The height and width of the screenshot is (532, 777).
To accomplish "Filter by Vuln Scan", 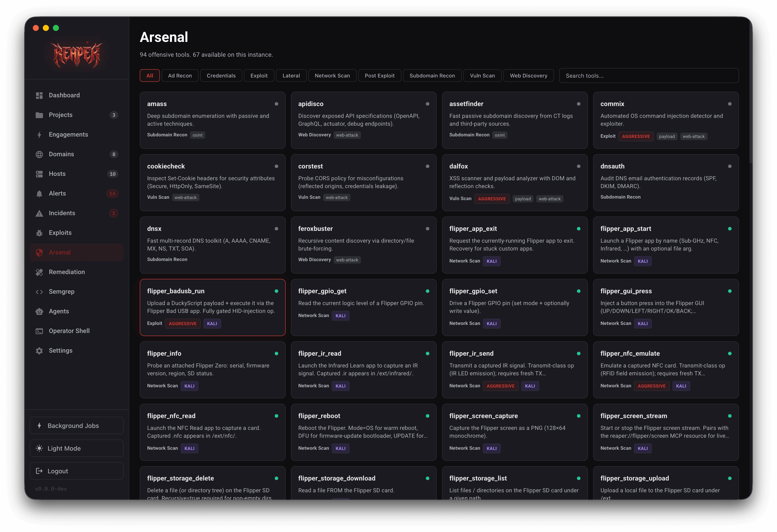I will pyautogui.click(x=482, y=76).
